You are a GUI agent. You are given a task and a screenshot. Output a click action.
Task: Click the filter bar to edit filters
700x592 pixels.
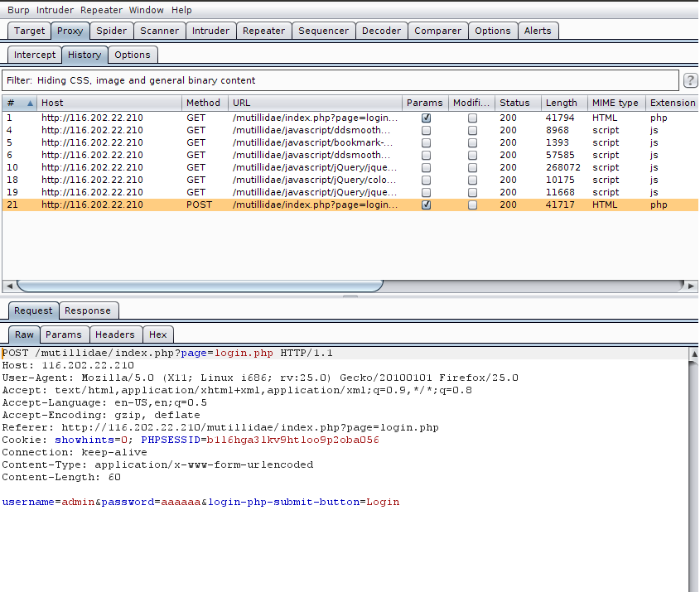pyautogui.click(x=340, y=81)
